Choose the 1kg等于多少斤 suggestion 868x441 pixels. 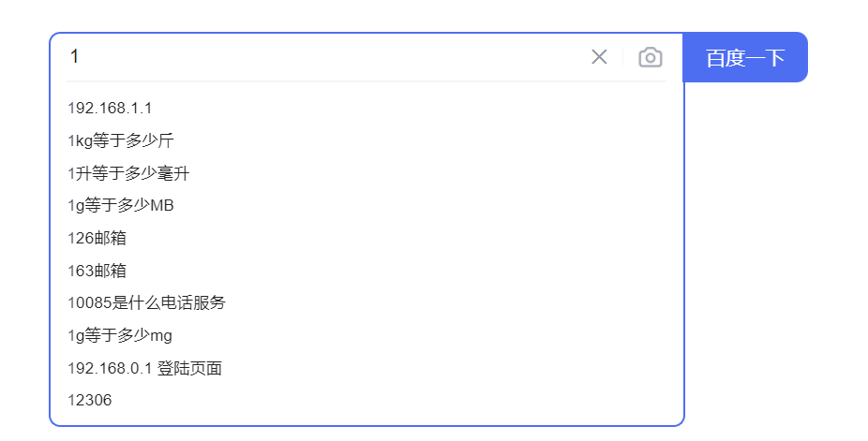tap(120, 140)
